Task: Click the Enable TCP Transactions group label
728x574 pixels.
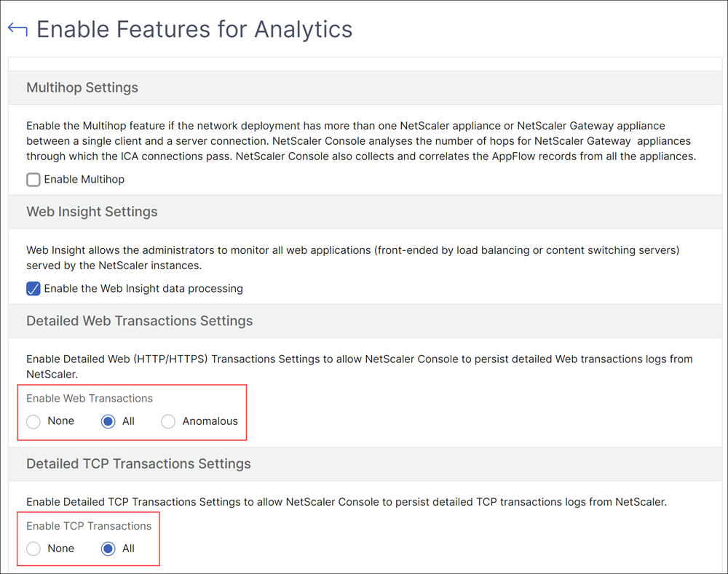Action: [89, 526]
